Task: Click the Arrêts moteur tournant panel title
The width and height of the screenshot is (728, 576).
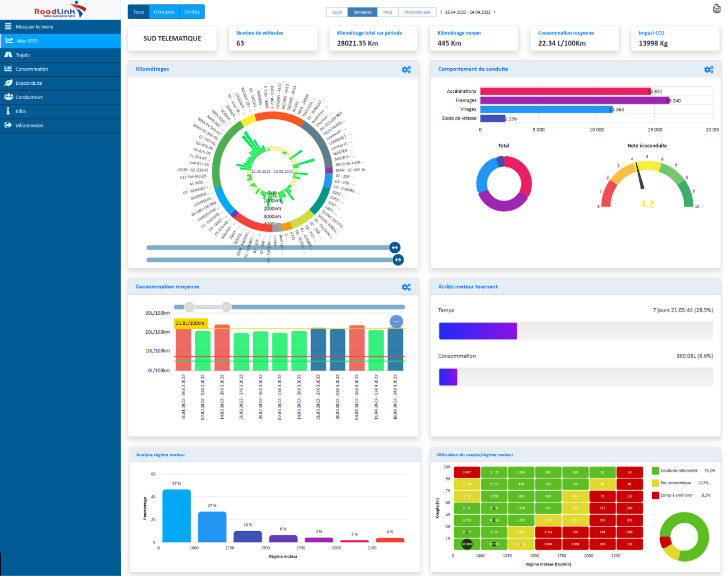Action: point(468,287)
